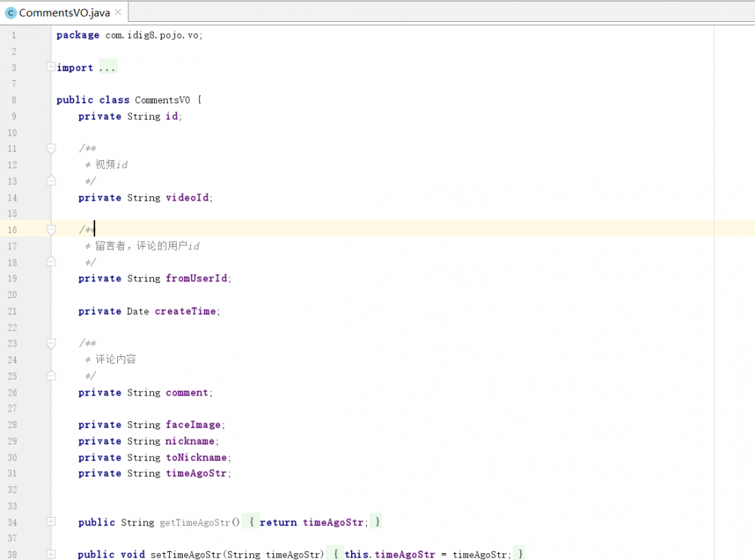The width and height of the screenshot is (755, 560).
Task: Click the class file icon on the CommentsVO.java tab
Action: (x=10, y=13)
